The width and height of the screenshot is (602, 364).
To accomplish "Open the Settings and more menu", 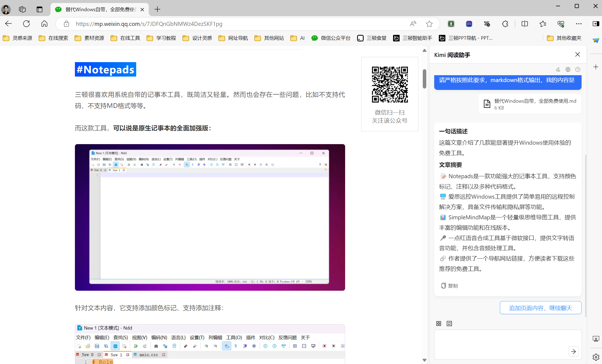I will (579, 24).
